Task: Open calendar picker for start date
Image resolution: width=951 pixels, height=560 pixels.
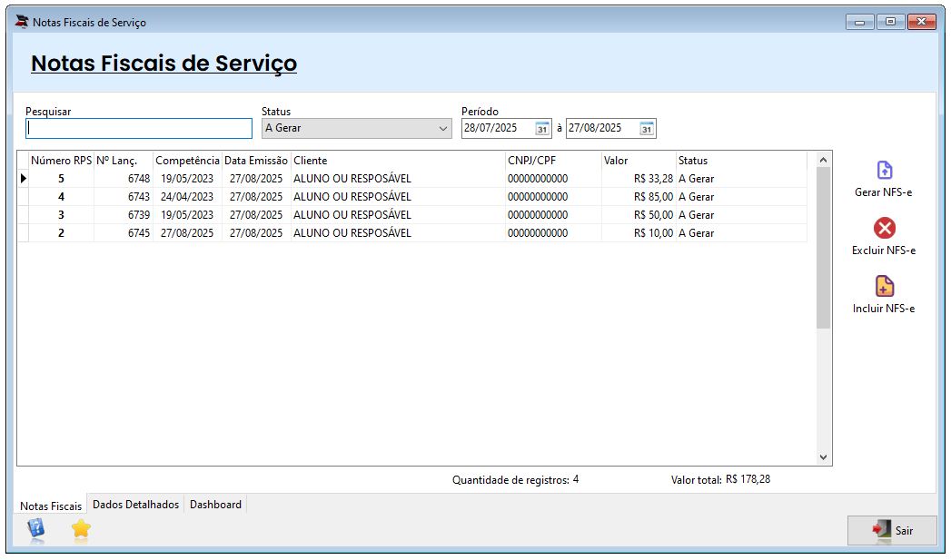Action: pos(542,128)
